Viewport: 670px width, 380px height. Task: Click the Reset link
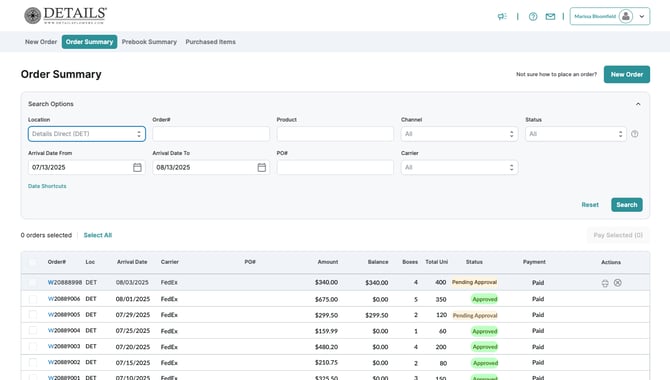point(590,205)
